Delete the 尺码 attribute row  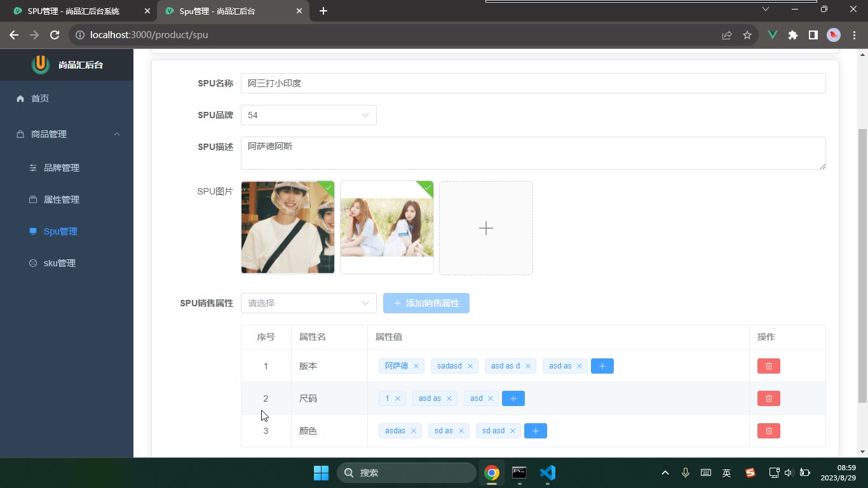tap(768, 398)
